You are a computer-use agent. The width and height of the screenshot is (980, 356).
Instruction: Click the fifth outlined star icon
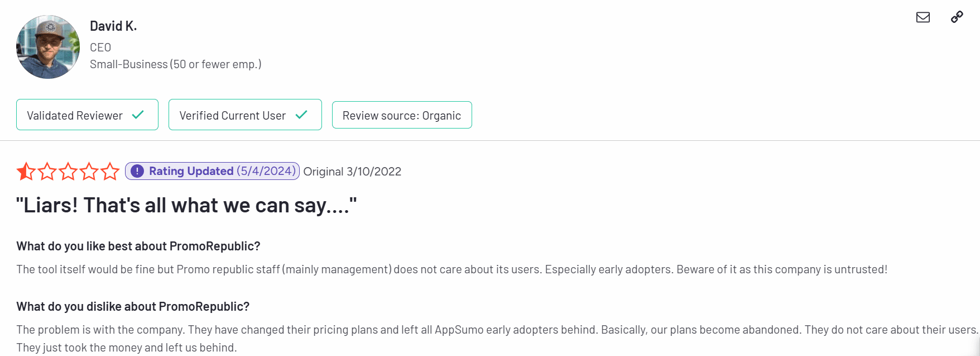coord(111,172)
